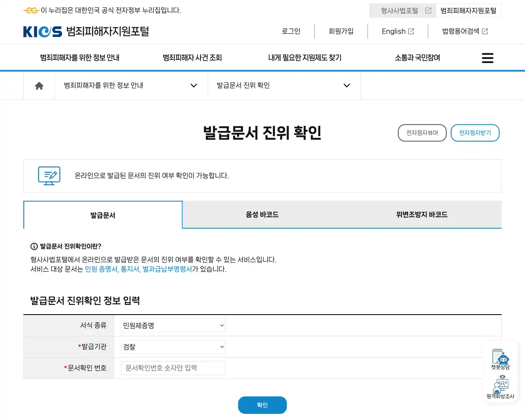The width and height of the screenshot is (525, 420).
Task: Switch to the 형사사법포털 site tab
Action: [402, 11]
